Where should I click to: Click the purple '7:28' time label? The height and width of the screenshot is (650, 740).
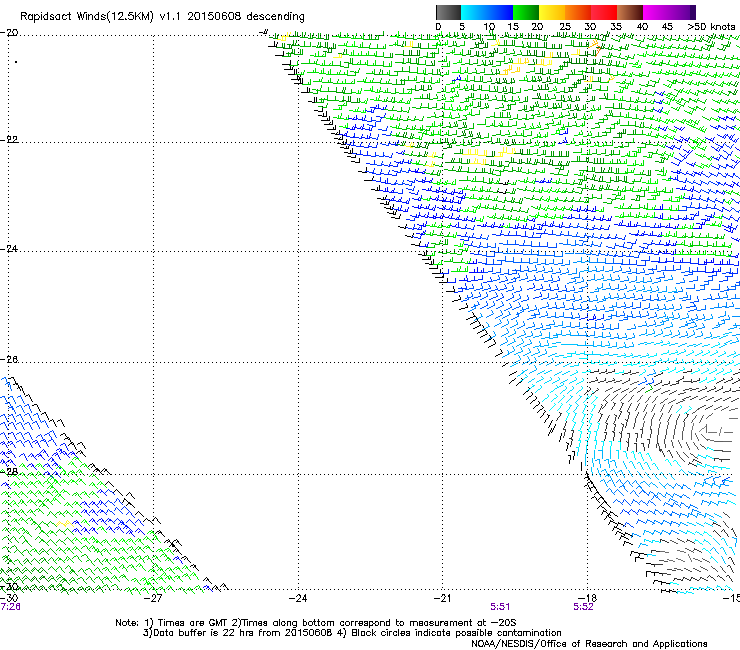[x=10, y=607]
